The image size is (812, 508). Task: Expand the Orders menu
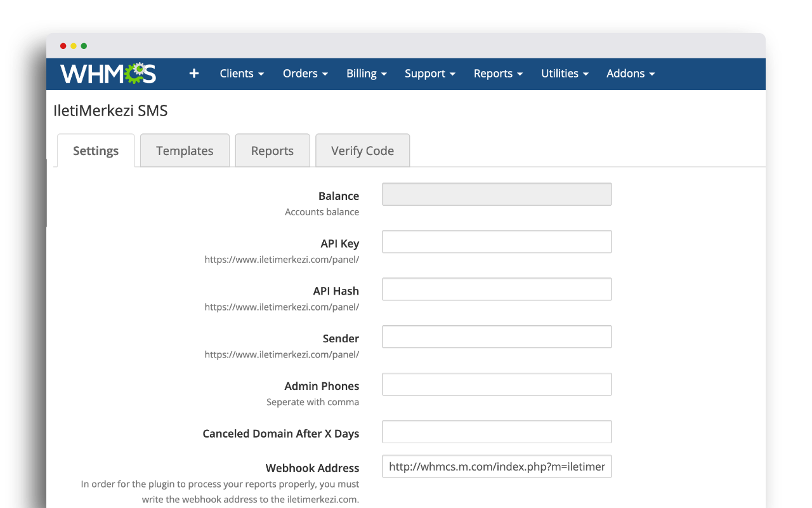[305, 74]
